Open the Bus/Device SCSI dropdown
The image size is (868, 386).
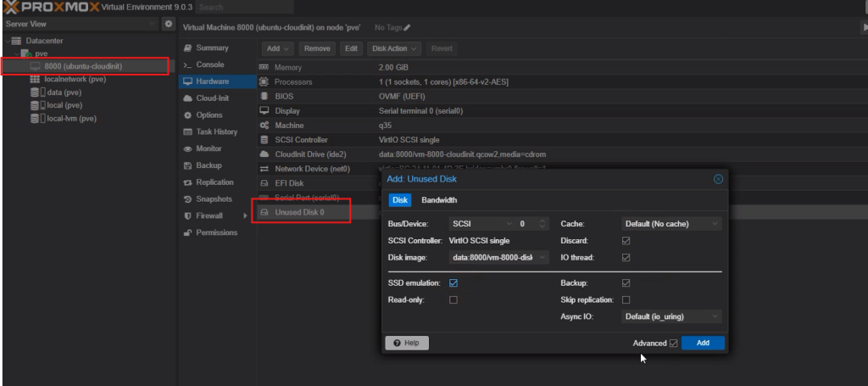tap(481, 224)
